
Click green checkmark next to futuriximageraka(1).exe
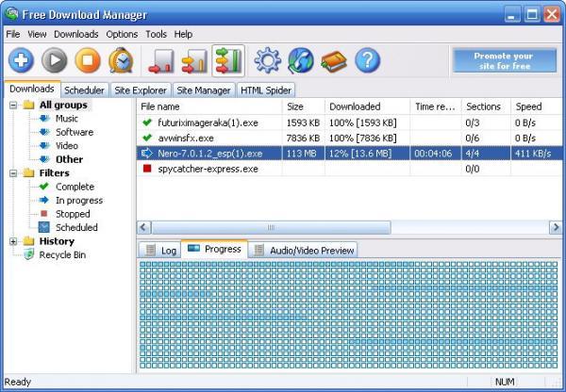(x=147, y=122)
